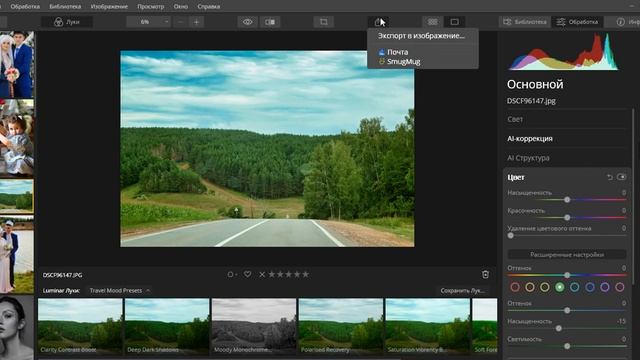Select wedding couple thumbnail at filmstrip top
Image resolution: width=640 pixels, height=360 pixels.
pyautogui.click(x=17, y=64)
